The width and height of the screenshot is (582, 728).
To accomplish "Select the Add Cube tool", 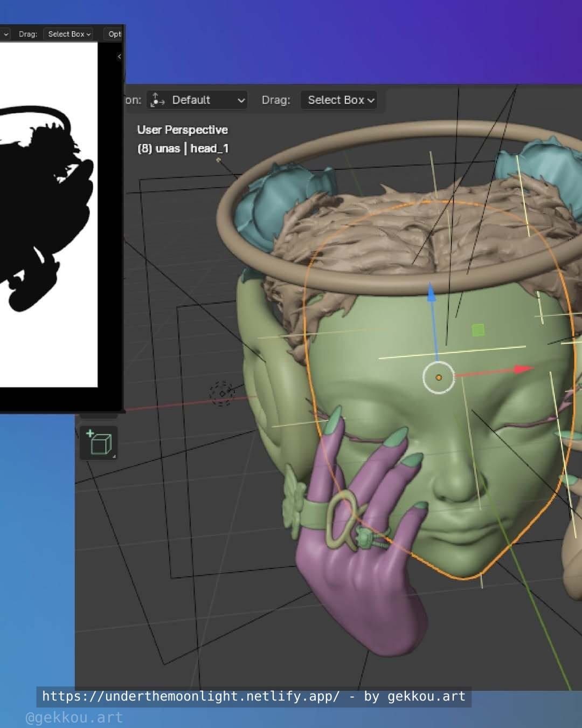I will [x=99, y=443].
